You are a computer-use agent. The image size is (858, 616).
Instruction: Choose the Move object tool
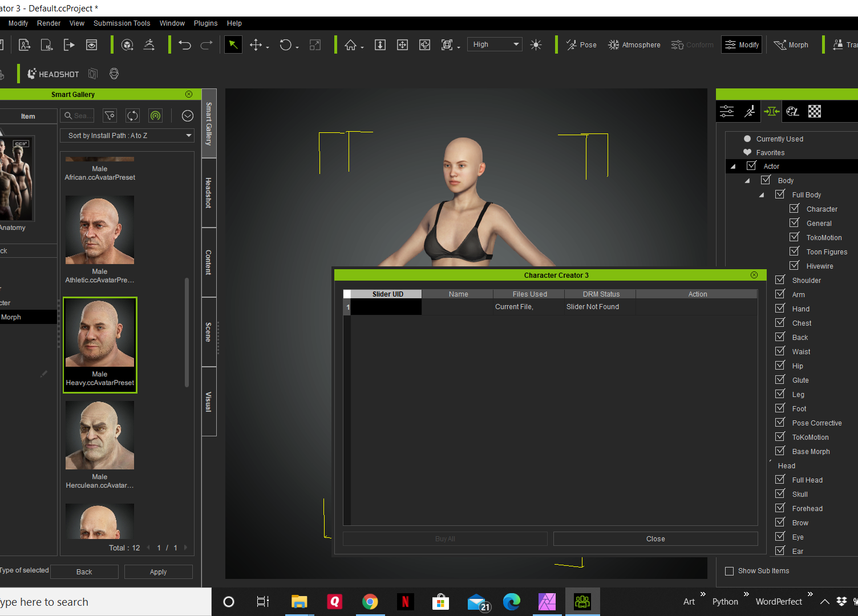tap(256, 44)
